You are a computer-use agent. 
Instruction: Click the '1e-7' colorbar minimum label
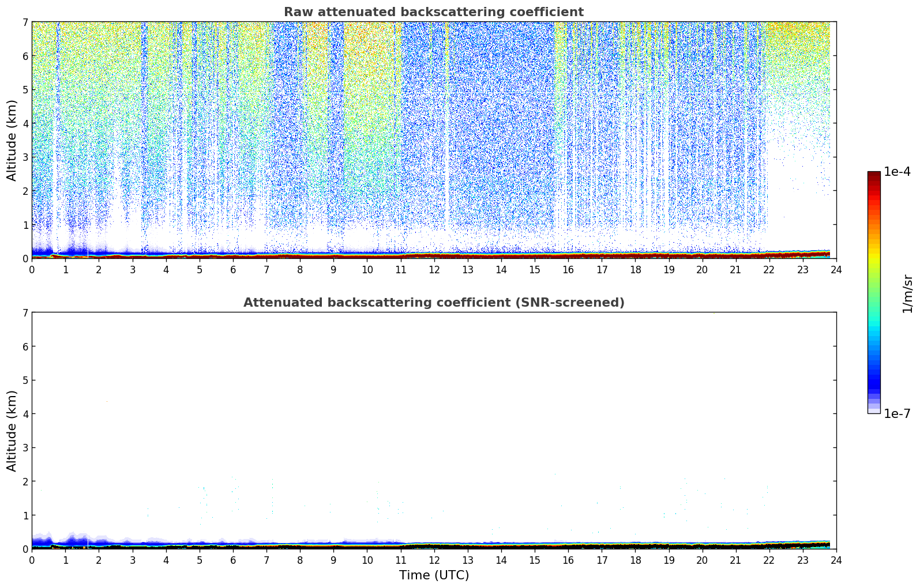(897, 413)
